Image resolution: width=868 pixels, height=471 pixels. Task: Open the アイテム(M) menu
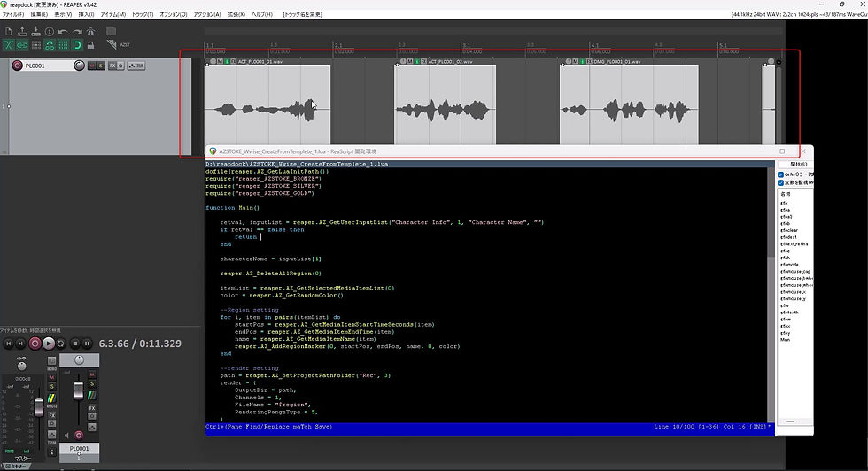[x=113, y=14]
